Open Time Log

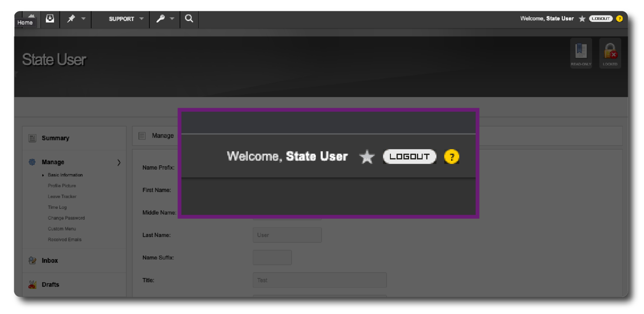click(x=57, y=207)
